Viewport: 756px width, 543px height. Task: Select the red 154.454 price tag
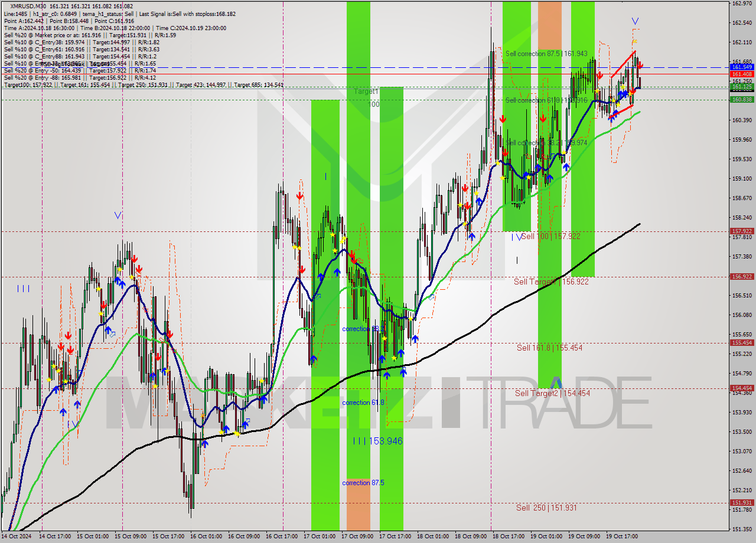(x=742, y=388)
